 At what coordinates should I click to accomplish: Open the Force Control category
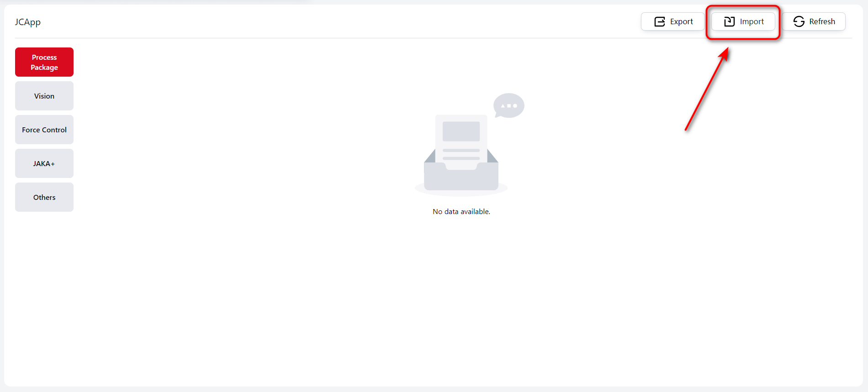coord(44,130)
